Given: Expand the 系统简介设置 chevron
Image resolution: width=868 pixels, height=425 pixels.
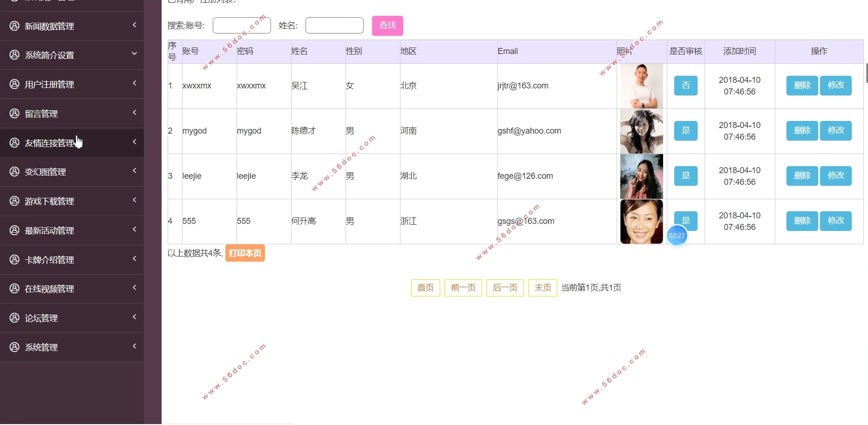Looking at the screenshot, I should click(134, 54).
